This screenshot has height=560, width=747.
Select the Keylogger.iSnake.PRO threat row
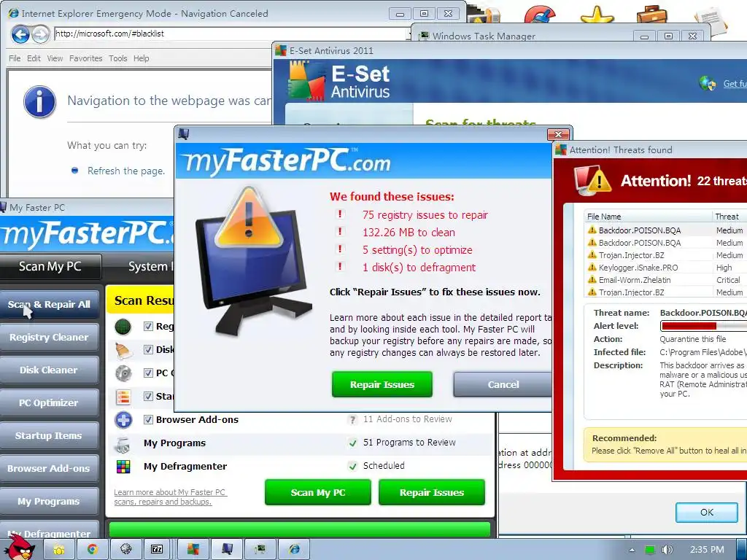[x=665, y=267]
